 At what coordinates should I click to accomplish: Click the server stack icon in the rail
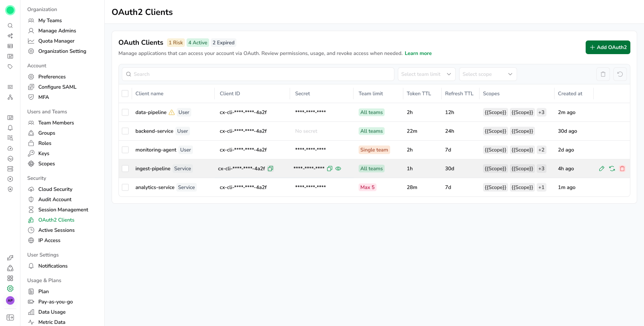(10, 169)
